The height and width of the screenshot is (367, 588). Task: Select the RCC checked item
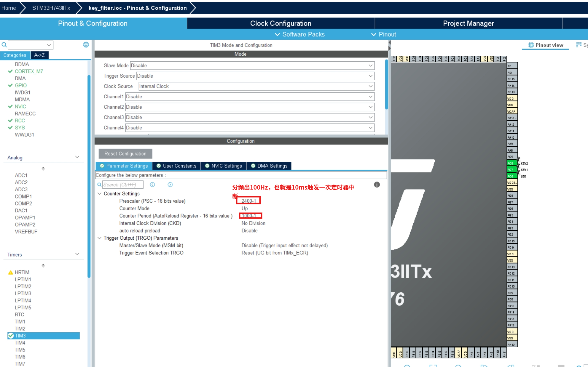20,121
